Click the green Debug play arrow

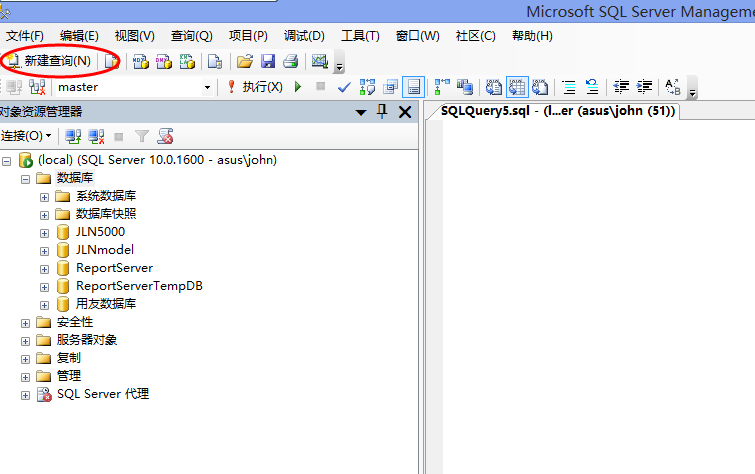coord(298,87)
